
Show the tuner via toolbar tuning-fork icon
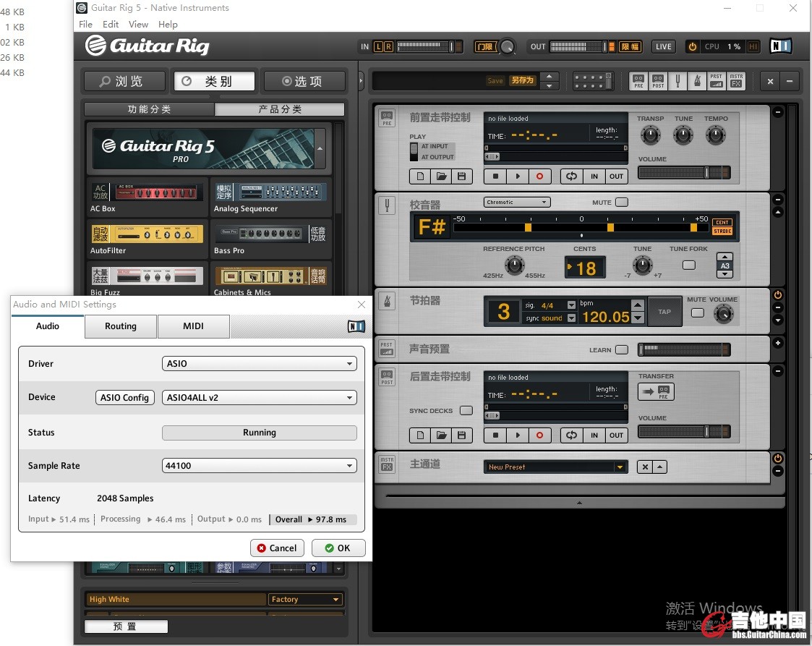(x=678, y=81)
